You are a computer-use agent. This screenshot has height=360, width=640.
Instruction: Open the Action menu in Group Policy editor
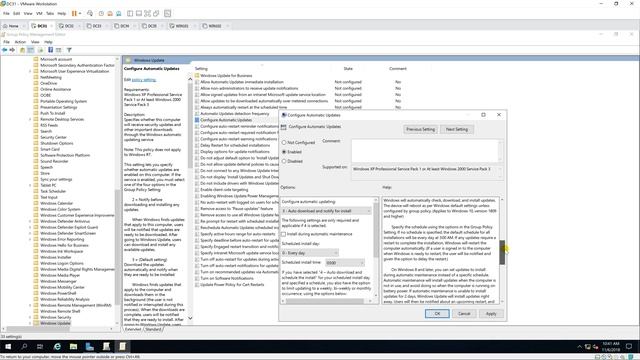[x=20, y=42]
